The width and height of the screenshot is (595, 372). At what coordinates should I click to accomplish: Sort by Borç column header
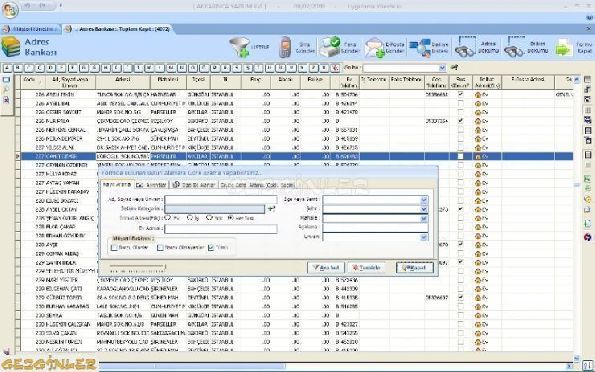click(256, 82)
